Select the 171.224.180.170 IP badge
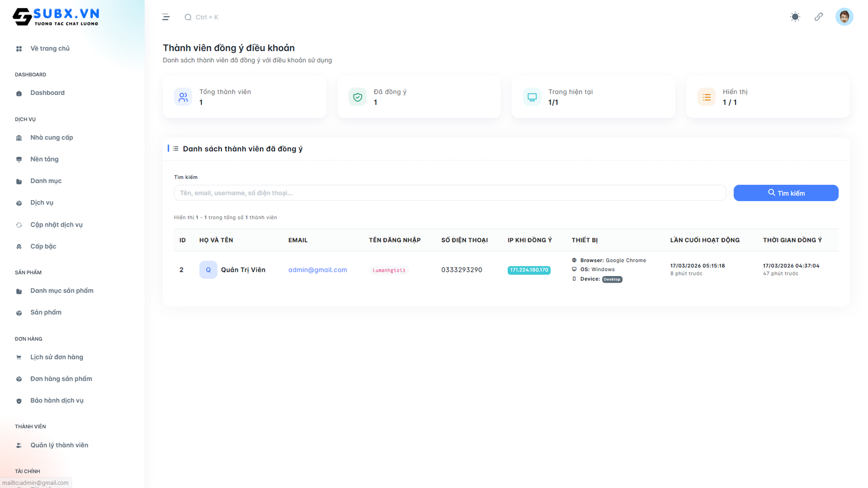Image resolution: width=868 pixels, height=488 pixels. pyautogui.click(x=529, y=270)
